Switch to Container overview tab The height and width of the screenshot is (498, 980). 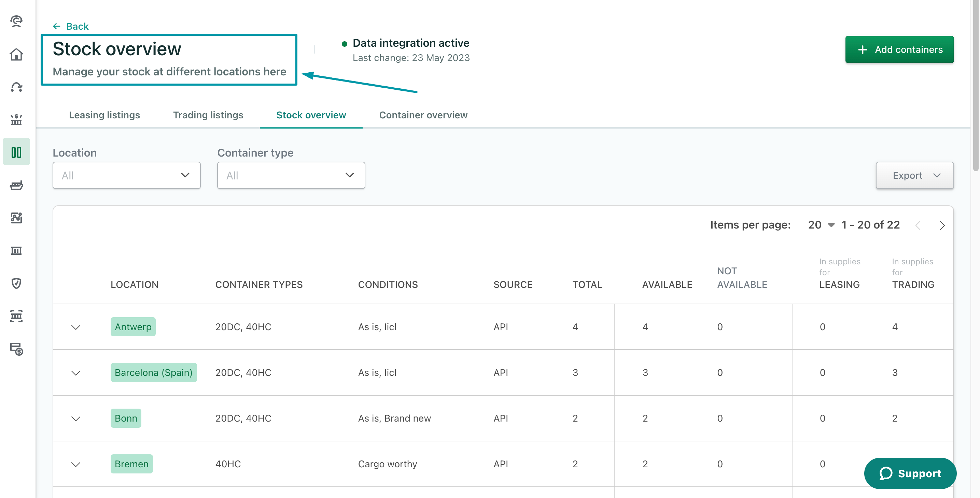click(423, 115)
